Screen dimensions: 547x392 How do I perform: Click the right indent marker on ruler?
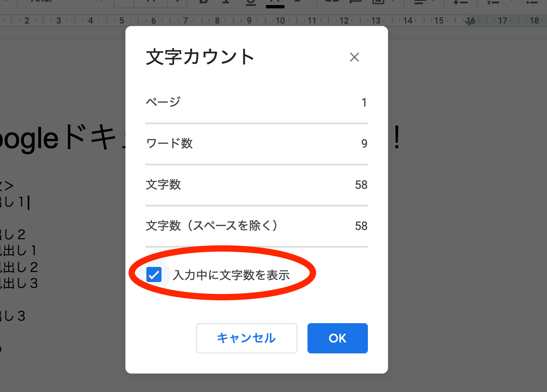click(469, 23)
